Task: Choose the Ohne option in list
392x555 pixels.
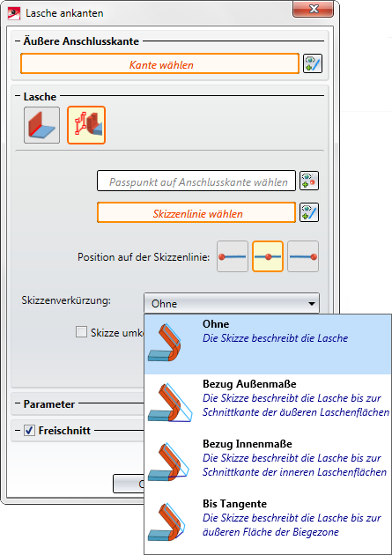Action: coord(268,344)
